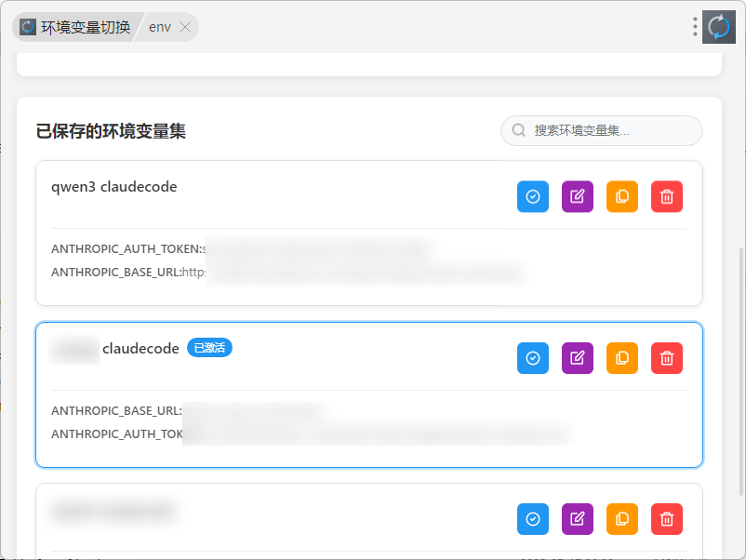The width and height of the screenshot is (746, 560).
Task: Click ANTHROPIC_BASE_URL line in activated card
Action: click(188, 410)
